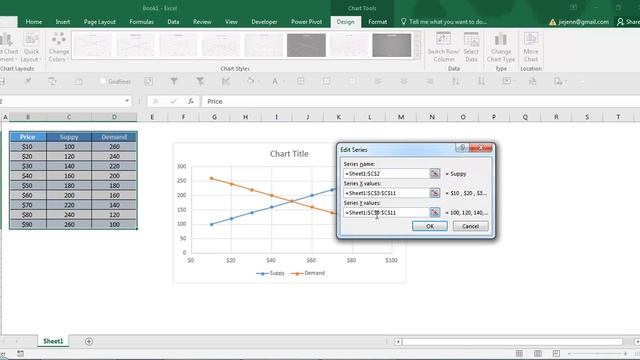Image resolution: width=640 pixels, height=360 pixels.
Task: Click the formula bar cancel X icon
Action: click(156, 101)
